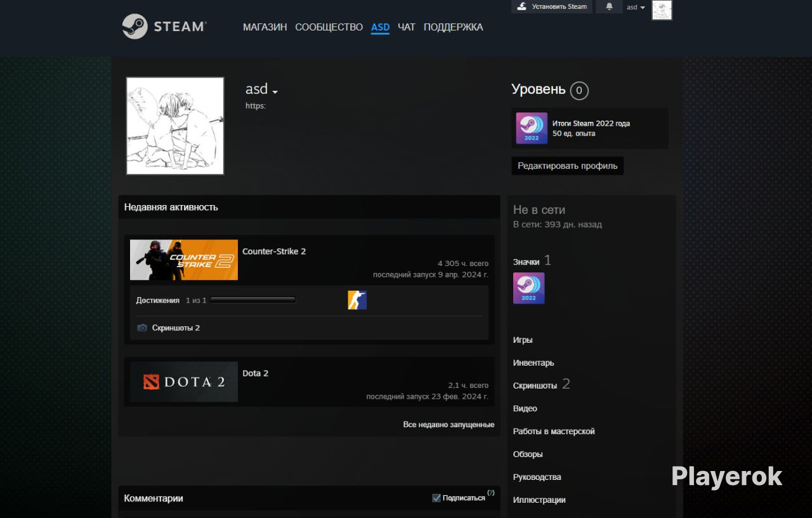Image resolution: width=812 pixels, height=518 pixels.
Task: Click the 'Комментарии' section header
Action: point(154,498)
